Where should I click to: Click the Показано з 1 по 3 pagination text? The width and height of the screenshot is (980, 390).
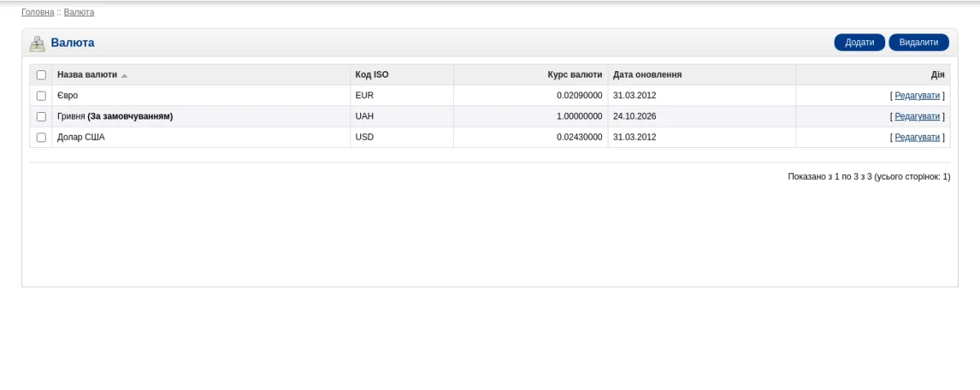(x=869, y=177)
